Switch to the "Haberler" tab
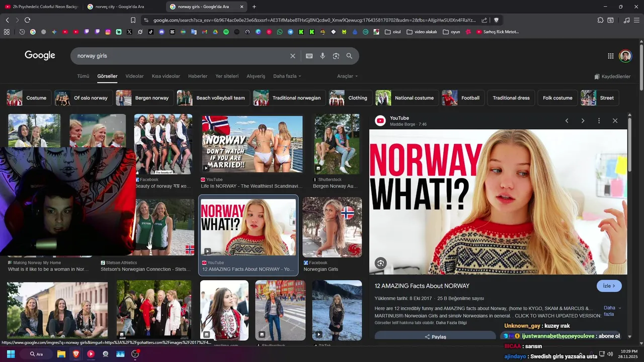The height and width of the screenshot is (362, 644). pos(198,76)
